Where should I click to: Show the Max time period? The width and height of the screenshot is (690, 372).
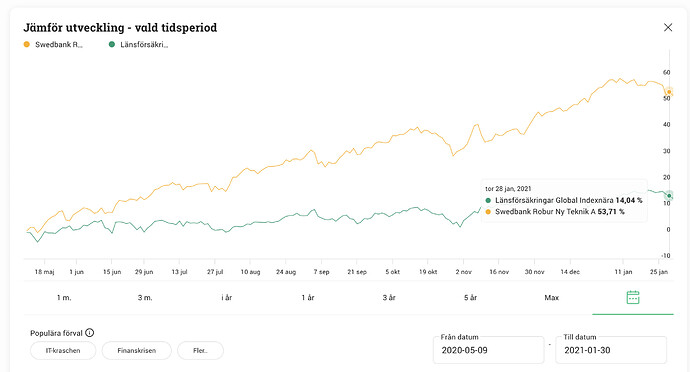pos(551,298)
